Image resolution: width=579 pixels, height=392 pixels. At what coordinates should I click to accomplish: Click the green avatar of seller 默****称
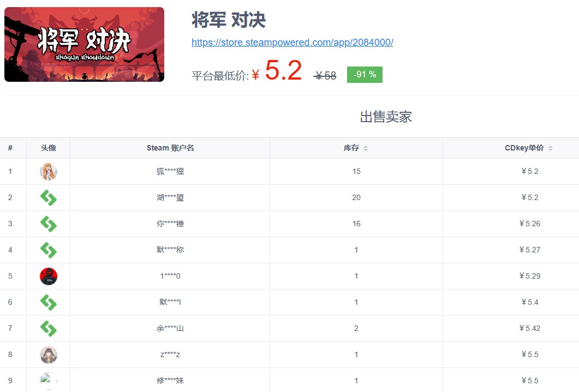[x=49, y=250]
